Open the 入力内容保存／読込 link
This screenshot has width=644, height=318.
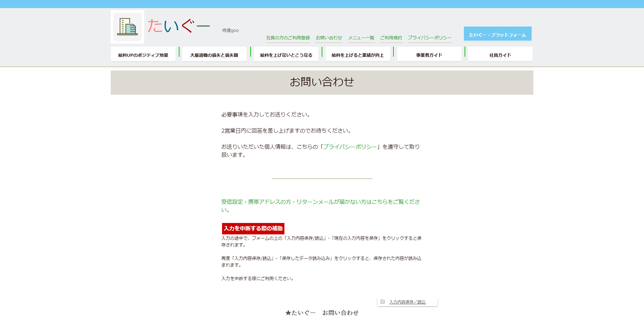(407, 302)
